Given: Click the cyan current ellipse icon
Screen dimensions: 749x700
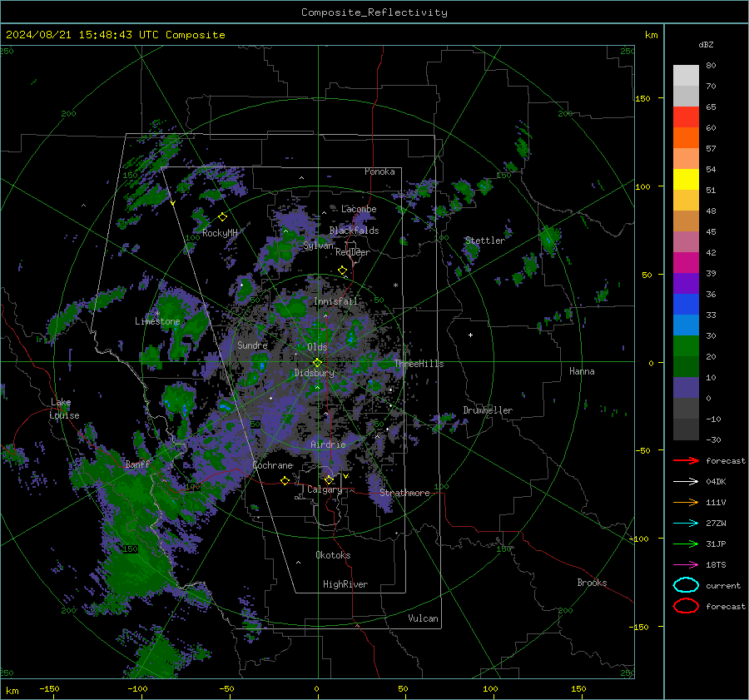Looking at the screenshot, I should point(686,585).
